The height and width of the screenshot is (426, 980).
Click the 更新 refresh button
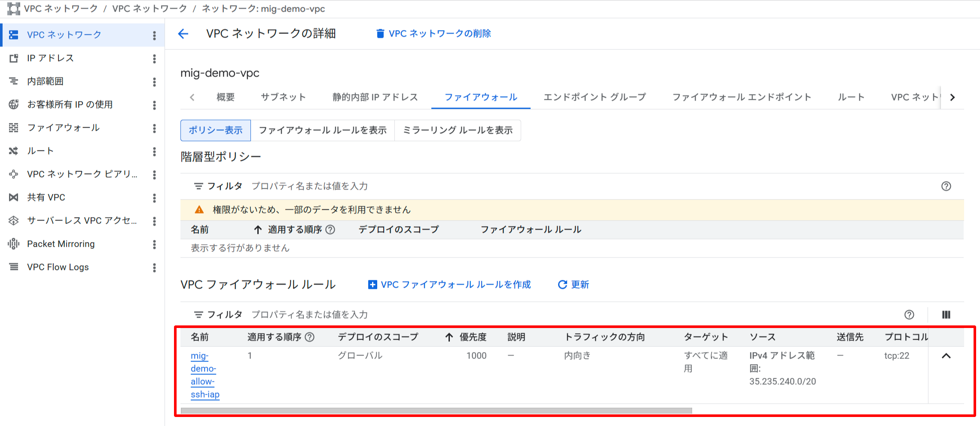(x=574, y=285)
